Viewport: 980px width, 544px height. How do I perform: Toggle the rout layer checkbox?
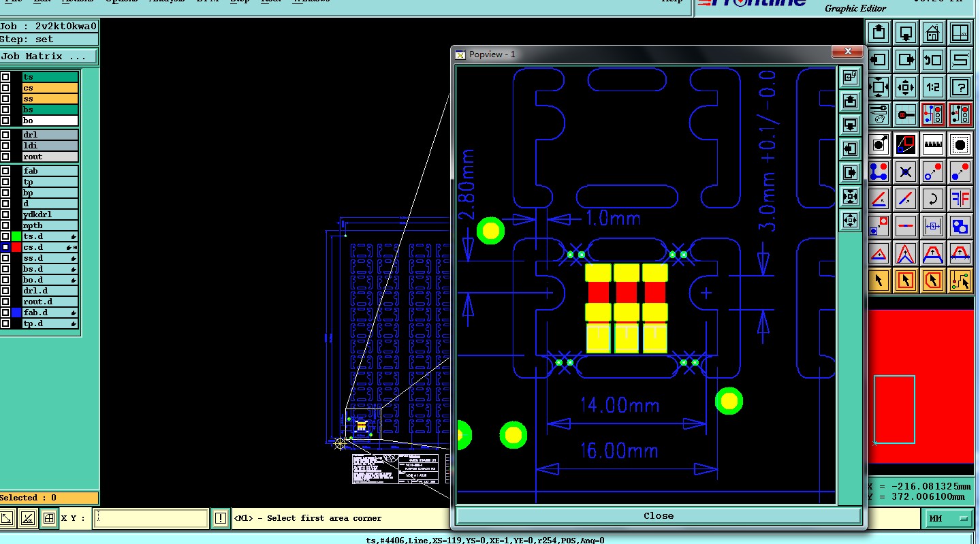click(x=5, y=157)
